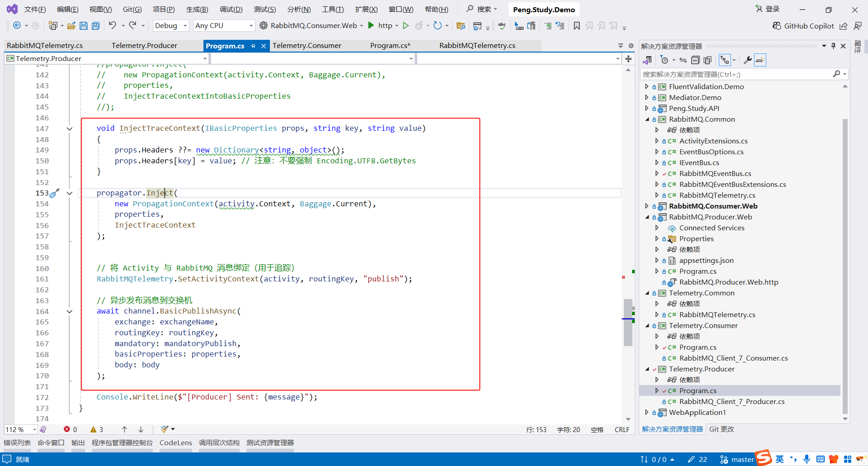Click the send feedback person icon
The width and height of the screenshot is (868, 466).
coord(857,26)
